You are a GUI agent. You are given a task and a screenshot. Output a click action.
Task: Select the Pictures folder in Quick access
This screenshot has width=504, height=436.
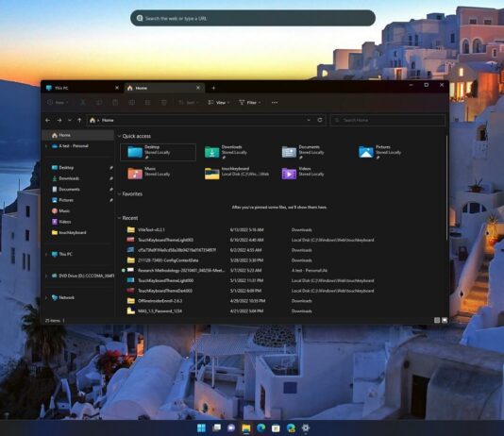389,152
